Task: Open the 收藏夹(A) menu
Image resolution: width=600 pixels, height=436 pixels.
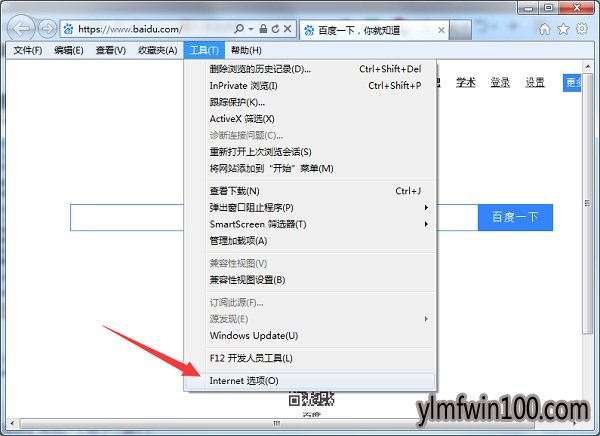Action: pos(158,50)
